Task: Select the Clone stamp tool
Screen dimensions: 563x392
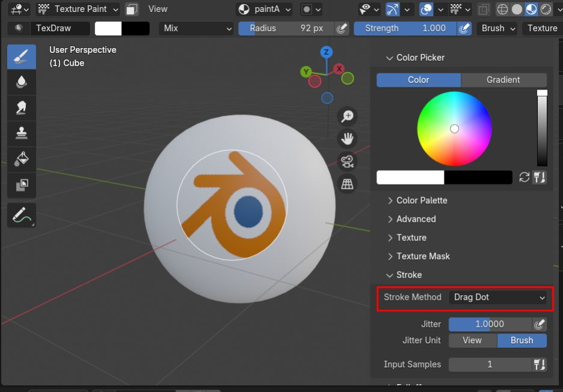Action: tap(22, 133)
